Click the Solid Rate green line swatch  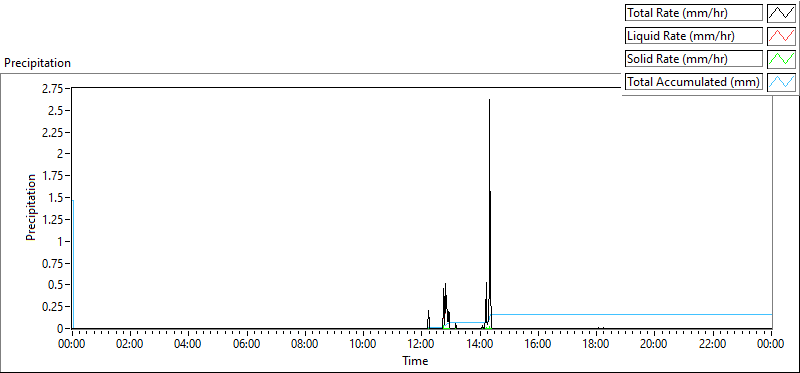click(782, 59)
